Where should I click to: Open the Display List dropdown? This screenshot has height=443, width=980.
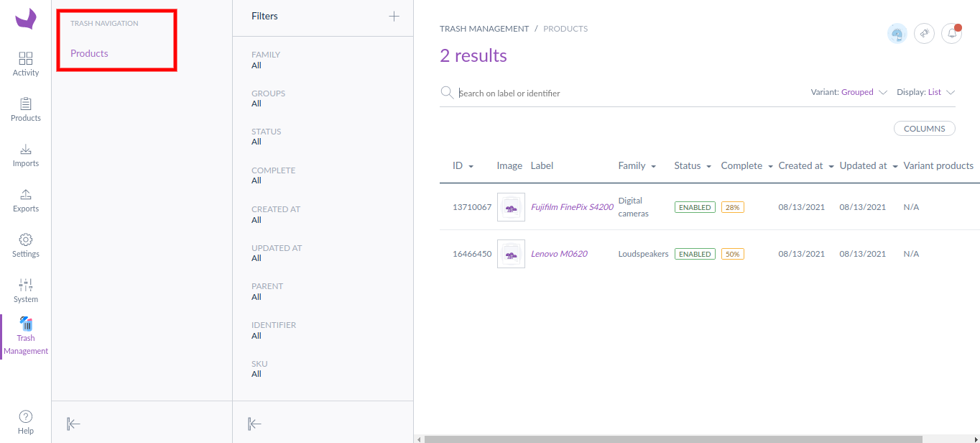925,92
